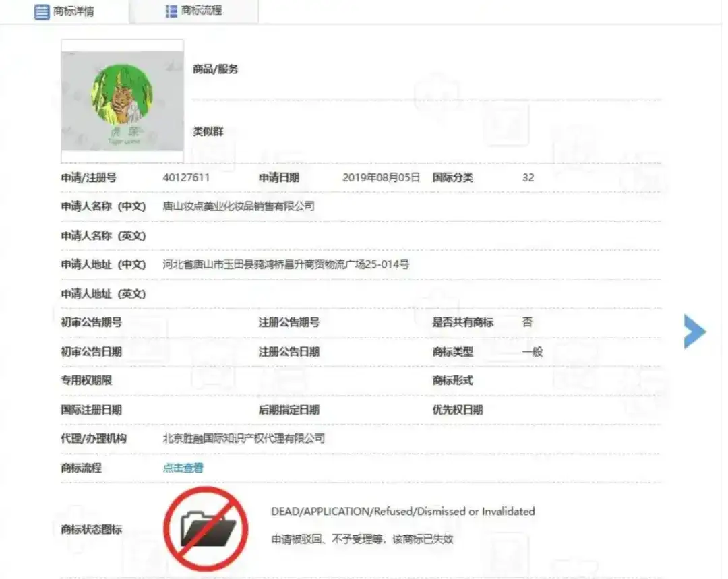Click the 是否共有商标 value 否
Screen dimensions: 728x579
pyautogui.click(x=527, y=322)
